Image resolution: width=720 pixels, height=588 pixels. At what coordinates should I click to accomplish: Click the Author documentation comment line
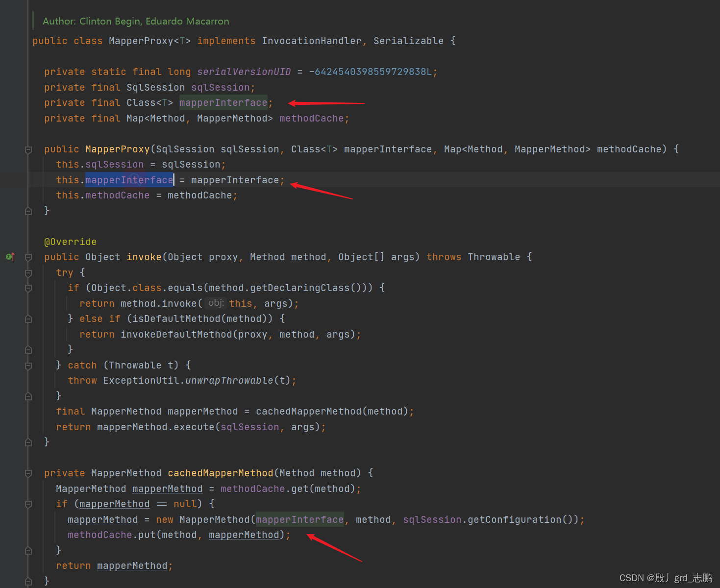pyautogui.click(x=136, y=21)
